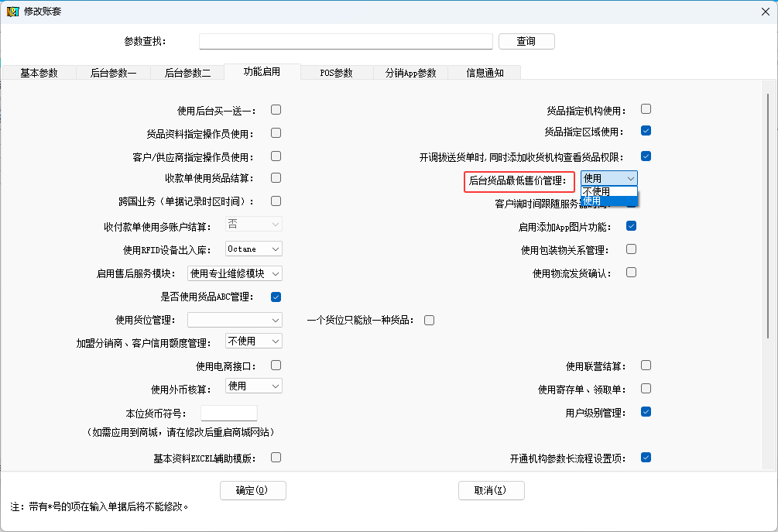Image resolution: width=778 pixels, height=532 pixels.
Task: Check 货品指定机构使用 box
Action: point(646,108)
